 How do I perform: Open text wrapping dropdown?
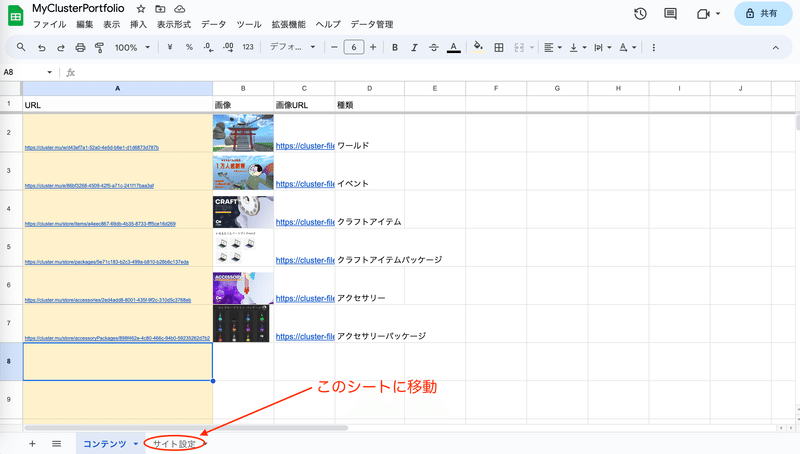[603, 47]
